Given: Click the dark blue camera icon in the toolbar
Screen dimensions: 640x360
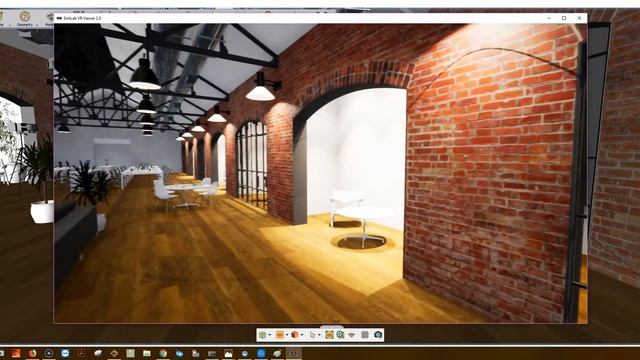Looking at the screenshot, I should pos(378,335).
